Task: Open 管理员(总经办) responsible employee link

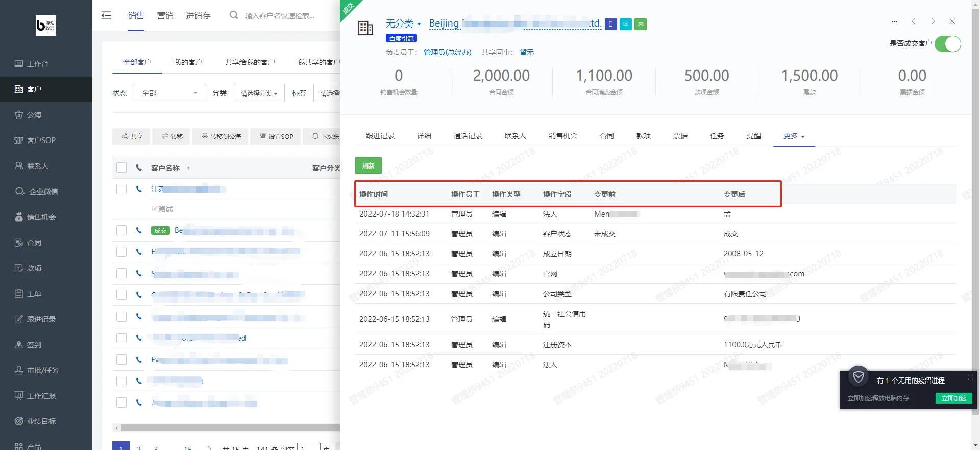Action: (448, 52)
